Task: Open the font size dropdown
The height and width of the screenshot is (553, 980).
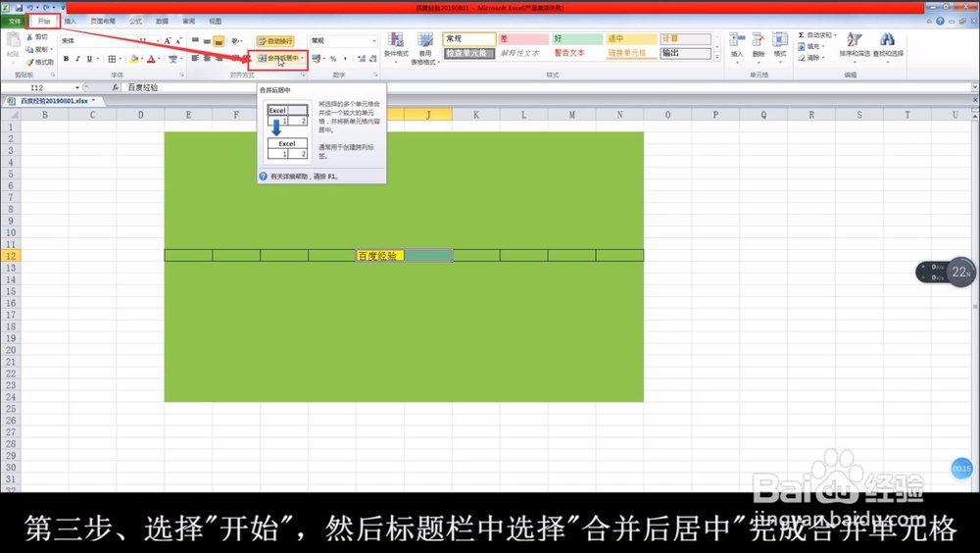Action: pos(158,40)
